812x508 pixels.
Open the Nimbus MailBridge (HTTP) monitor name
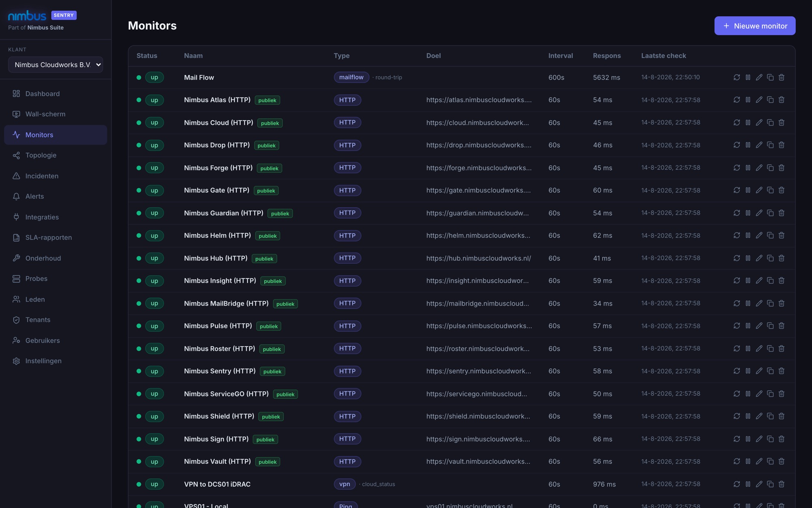click(x=226, y=304)
